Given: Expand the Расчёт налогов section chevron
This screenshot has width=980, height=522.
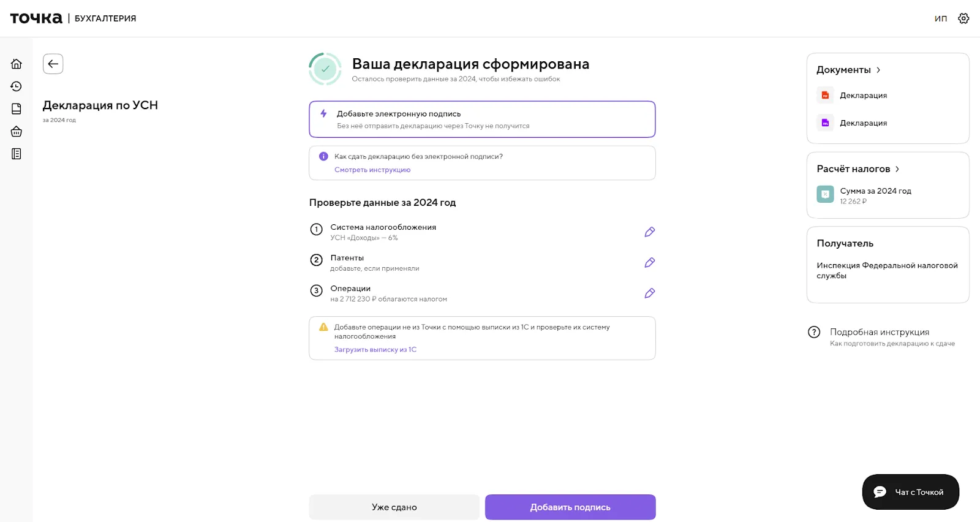Looking at the screenshot, I should (x=897, y=169).
